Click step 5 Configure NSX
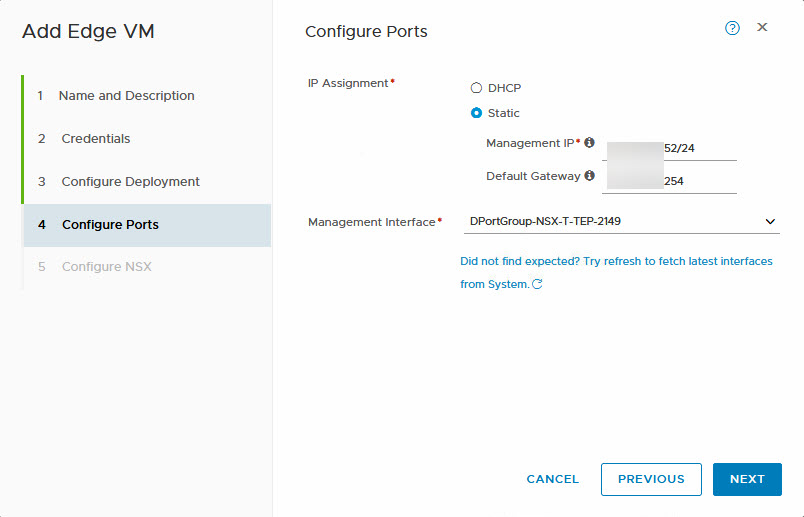Viewport: 804px width, 517px height. click(106, 267)
